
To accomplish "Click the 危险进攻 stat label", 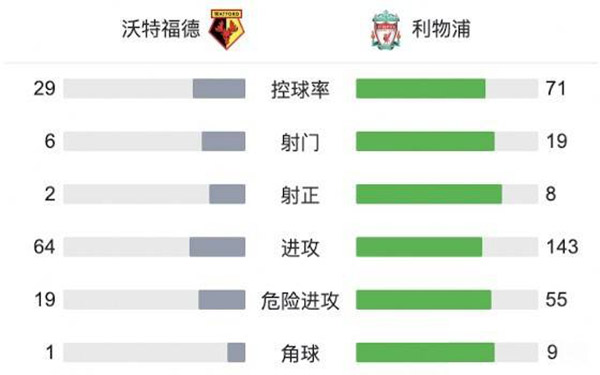I will [x=300, y=300].
